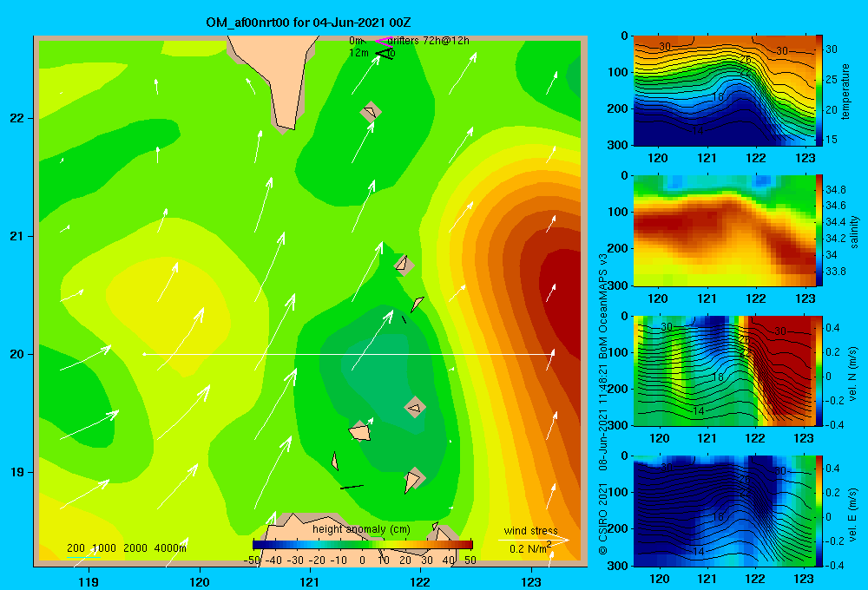Click the black 12m drifter arrow in the legend
This screenshot has width=868, height=590.
384,54
